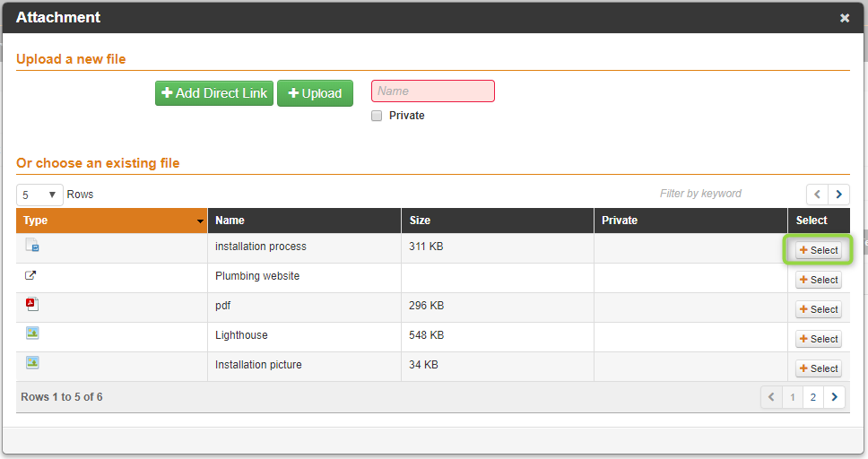Select the installation process file
This screenshot has width=868, height=459.
819,250
